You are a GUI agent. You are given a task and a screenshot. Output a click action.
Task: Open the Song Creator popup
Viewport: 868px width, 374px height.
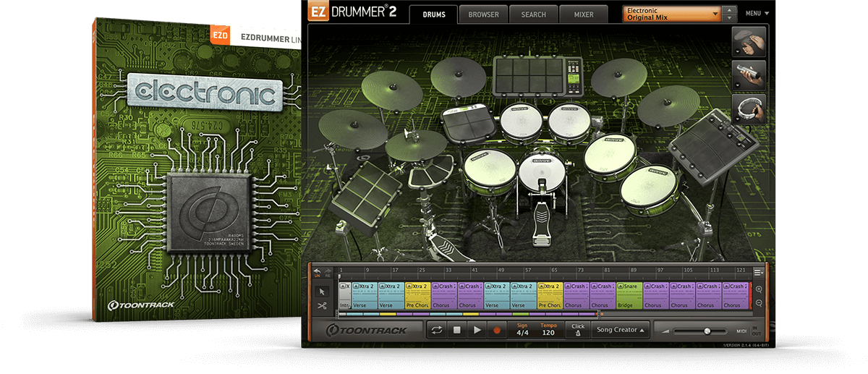(621, 330)
